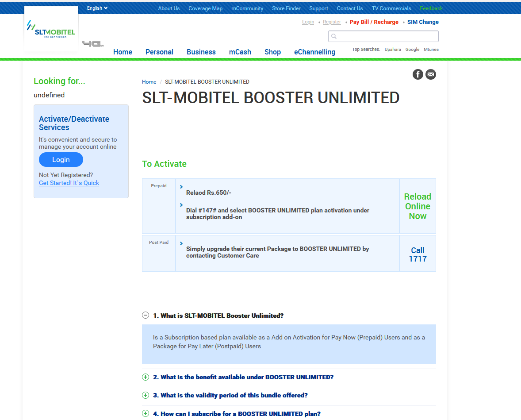Click the FAQ 1 answer text
This screenshot has height=420, width=521.
point(289,342)
